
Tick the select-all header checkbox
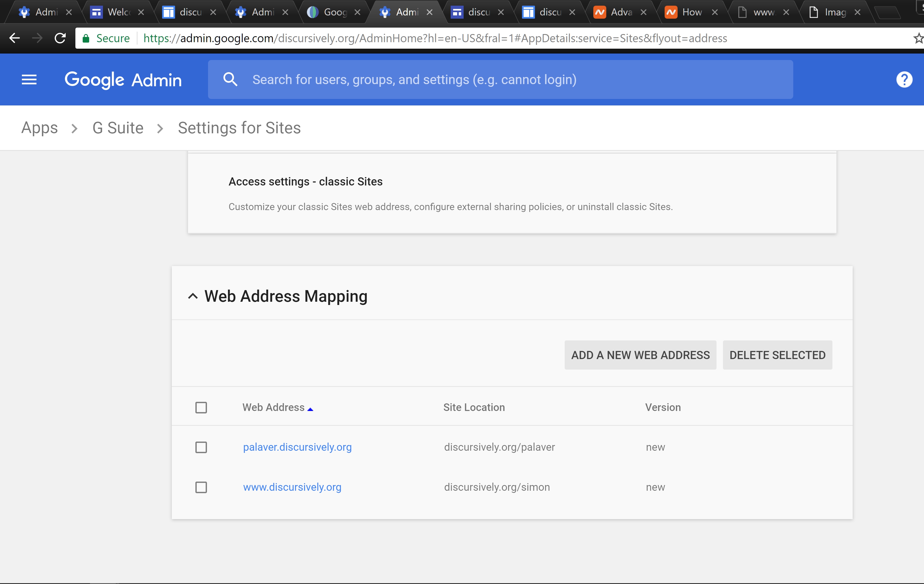click(x=201, y=407)
